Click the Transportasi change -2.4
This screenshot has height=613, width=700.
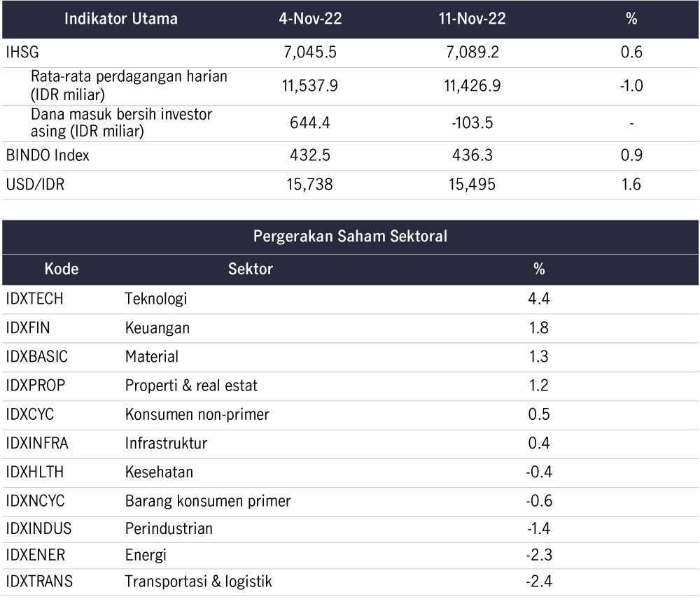click(x=539, y=582)
